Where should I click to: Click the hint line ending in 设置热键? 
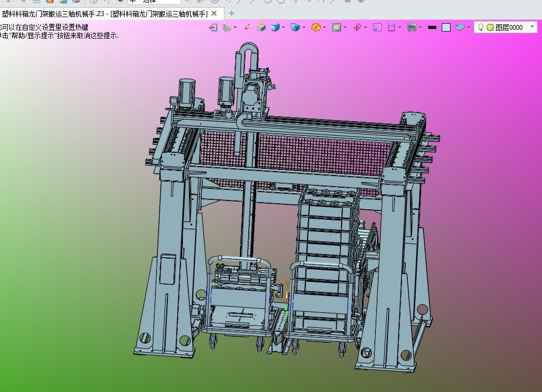(x=44, y=27)
